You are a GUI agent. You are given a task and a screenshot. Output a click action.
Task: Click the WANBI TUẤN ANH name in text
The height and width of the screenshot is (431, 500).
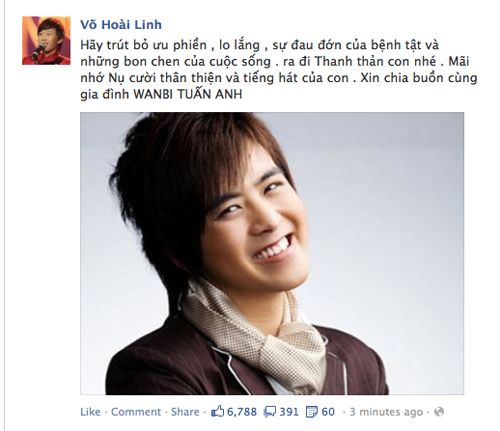[x=188, y=94]
